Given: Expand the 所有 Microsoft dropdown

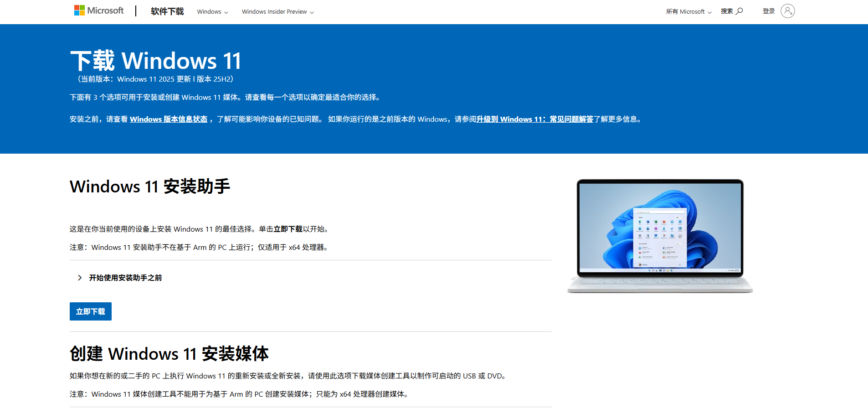Looking at the screenshot, I should (688, 11).
